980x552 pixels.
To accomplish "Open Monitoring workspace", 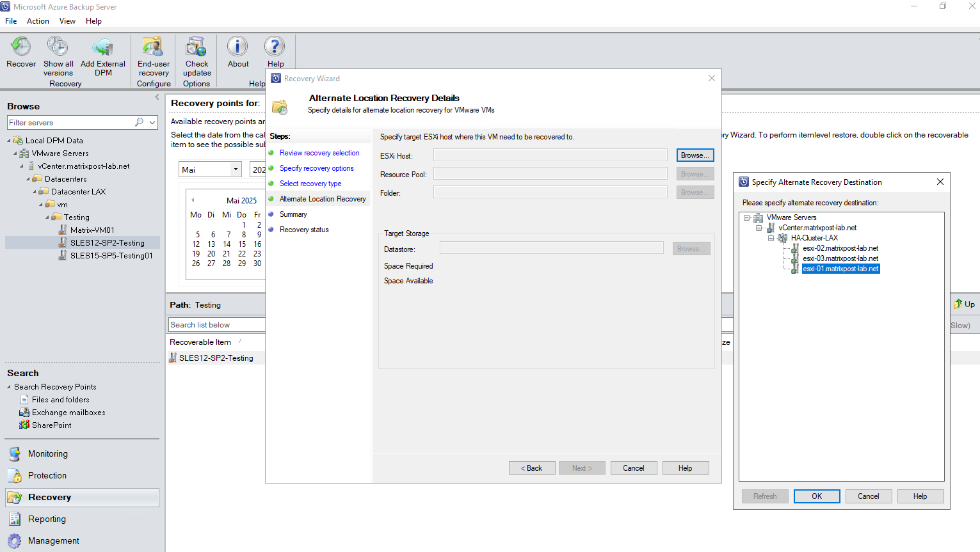I will pyautogui.click(x=47, y=453).
